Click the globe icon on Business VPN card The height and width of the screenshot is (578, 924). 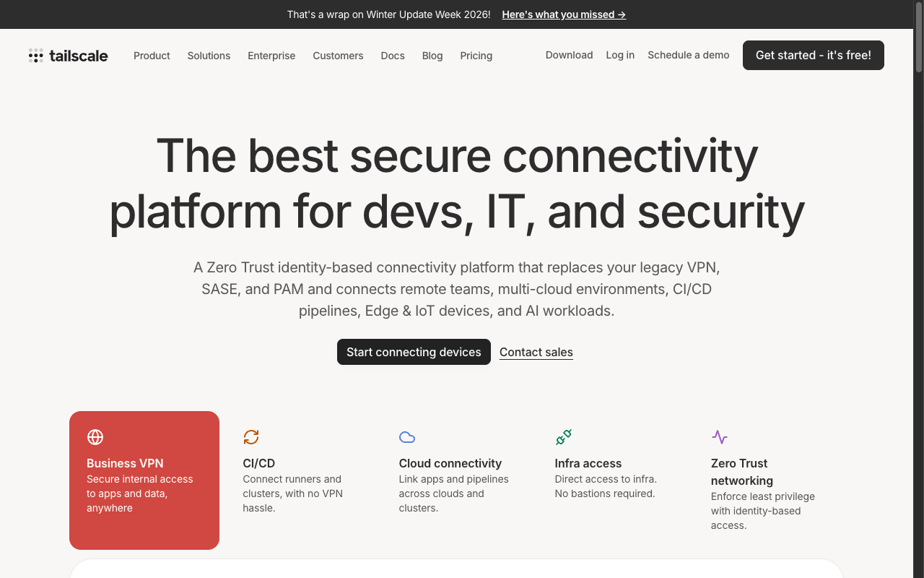[95, 437]
